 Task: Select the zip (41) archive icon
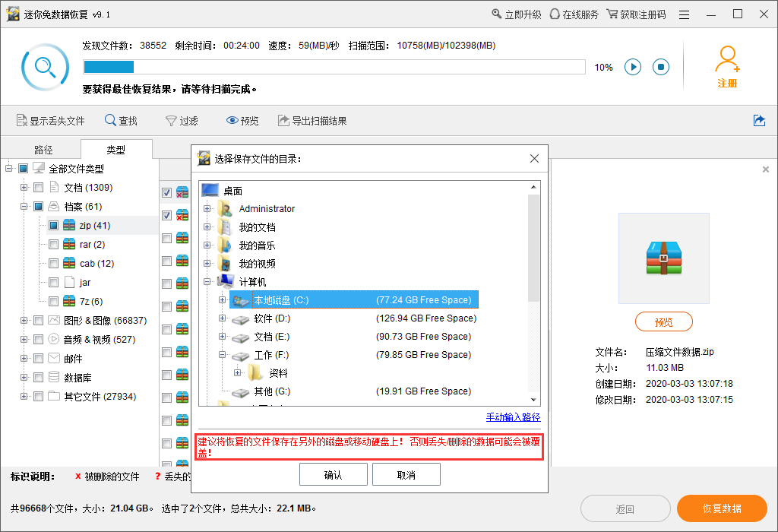(69, 225)
